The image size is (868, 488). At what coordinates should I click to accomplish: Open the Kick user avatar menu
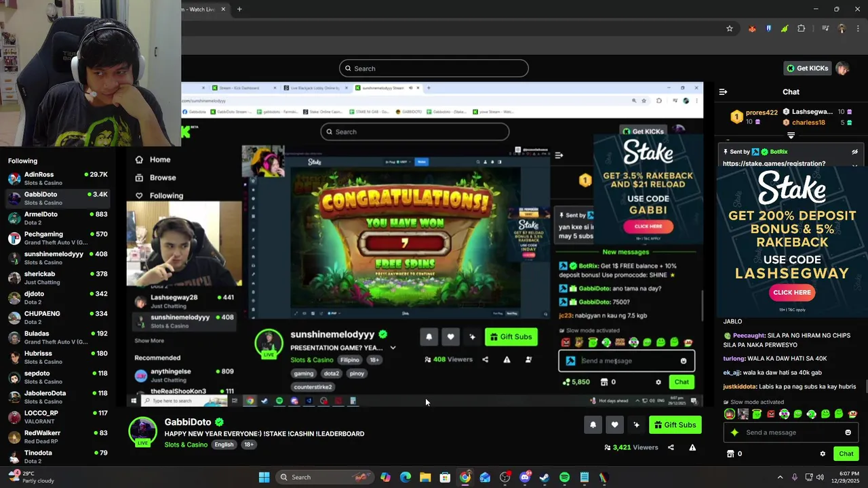coord(842,68)
